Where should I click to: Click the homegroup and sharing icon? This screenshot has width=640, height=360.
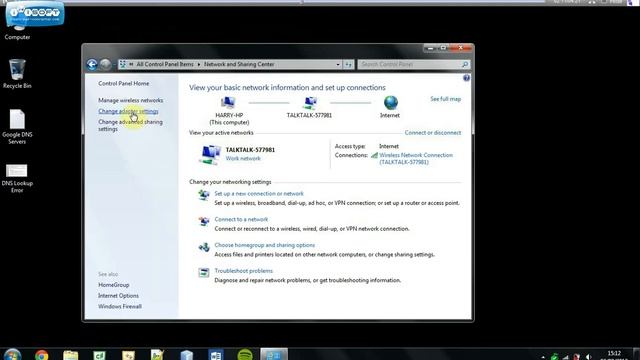click(203, 247)
